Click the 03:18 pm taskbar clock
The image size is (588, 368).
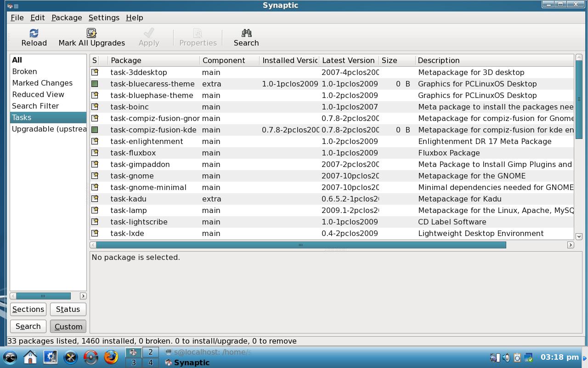(x=560, y=357)
